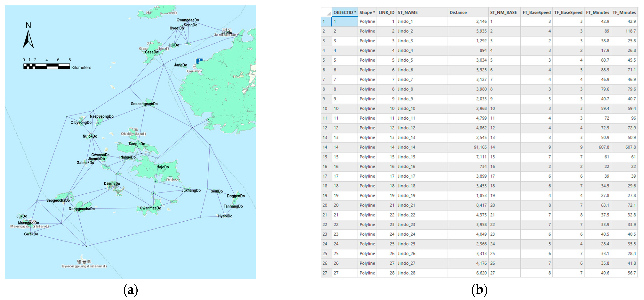Click the GwanmaeDo island label
The width and height of the screenshot is (644, 300).
pyautogui.click(x=150, y=208)
